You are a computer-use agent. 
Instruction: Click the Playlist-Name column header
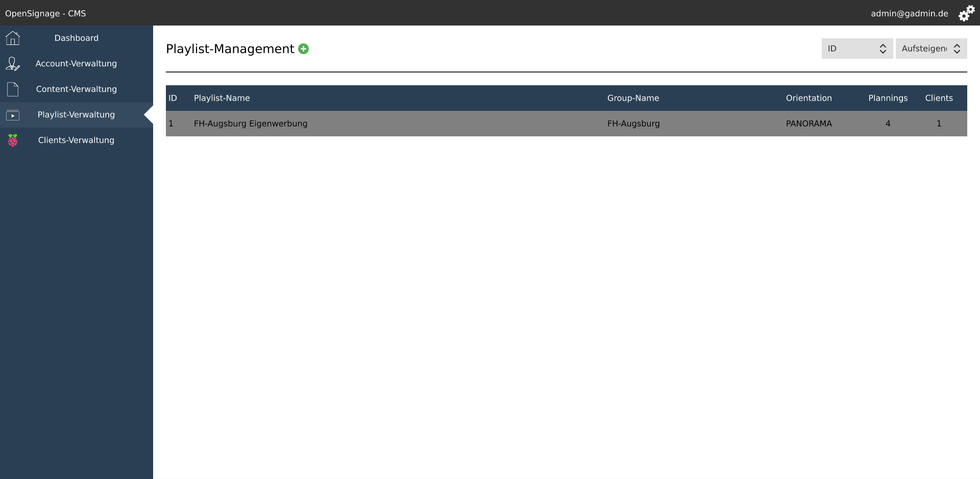pyautogui.click(x=222, y=98)
